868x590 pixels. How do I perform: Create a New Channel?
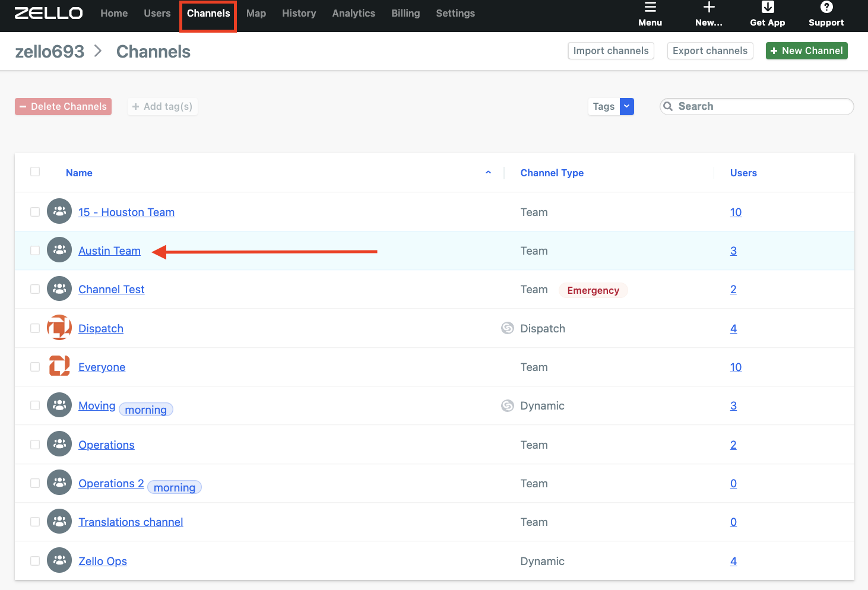pos(807,50)
